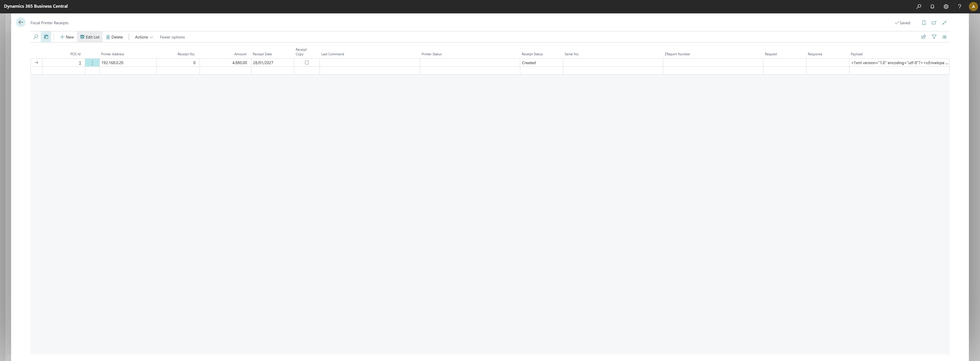Open the bookmark icon in header

tap(924, 23)
